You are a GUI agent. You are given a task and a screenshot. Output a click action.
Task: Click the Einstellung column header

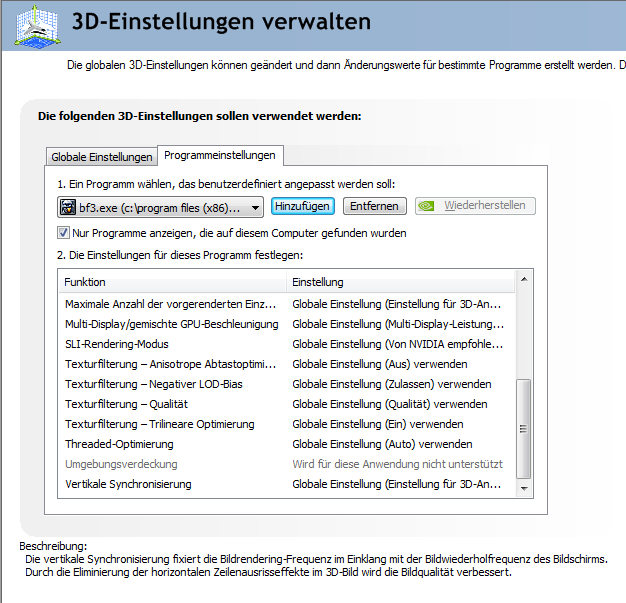click(400, 282)
